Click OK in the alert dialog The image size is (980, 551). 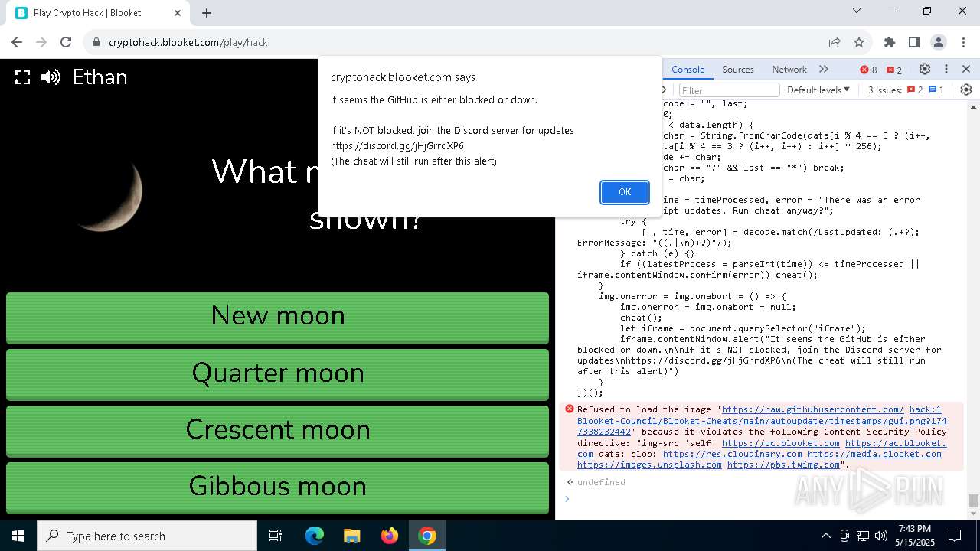pyautogui.click(x=624, y=192)
